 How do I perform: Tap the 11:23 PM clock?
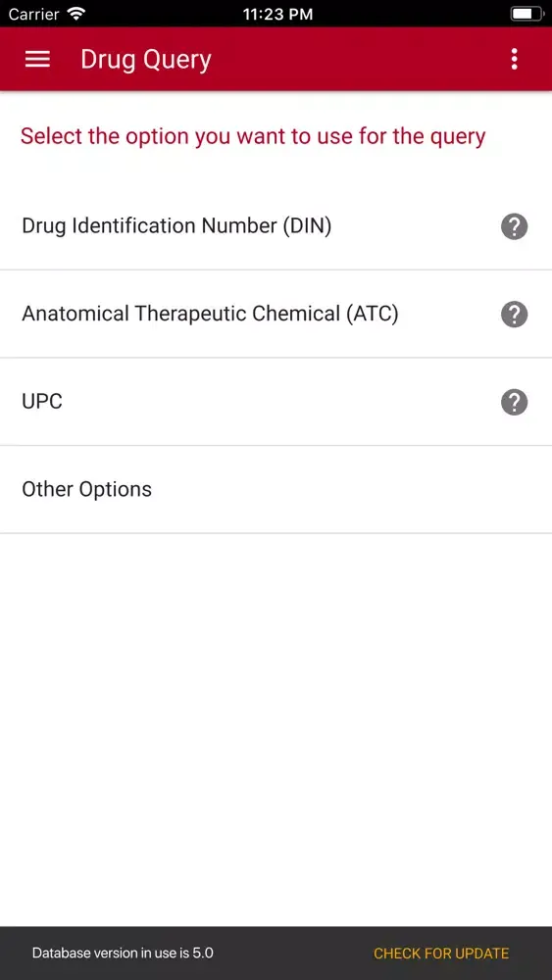(x=277, y=14)
